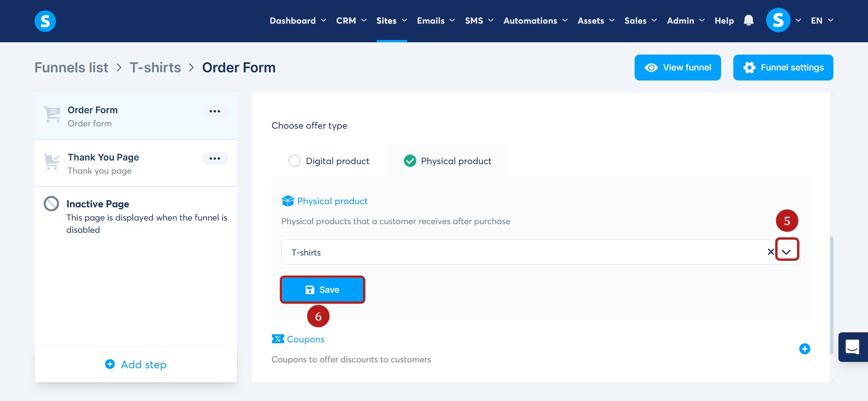Open the three-dots menu for Thank You Page
868x401 pixels.
point(215,158)
